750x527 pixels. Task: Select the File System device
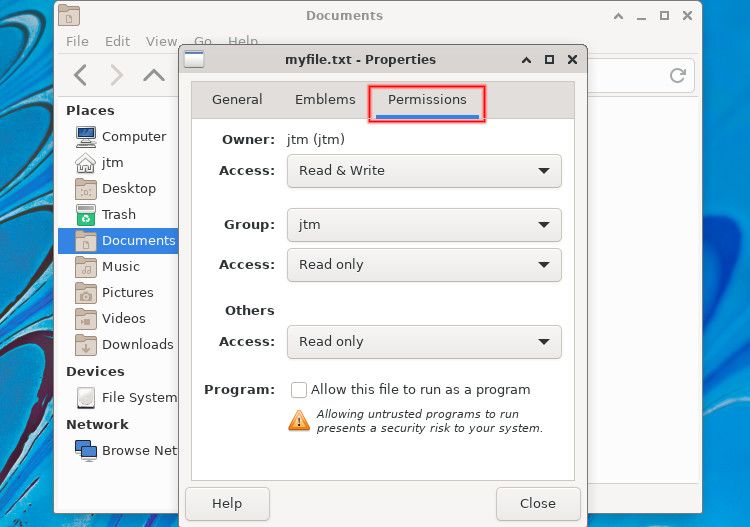tap(126, 397)
